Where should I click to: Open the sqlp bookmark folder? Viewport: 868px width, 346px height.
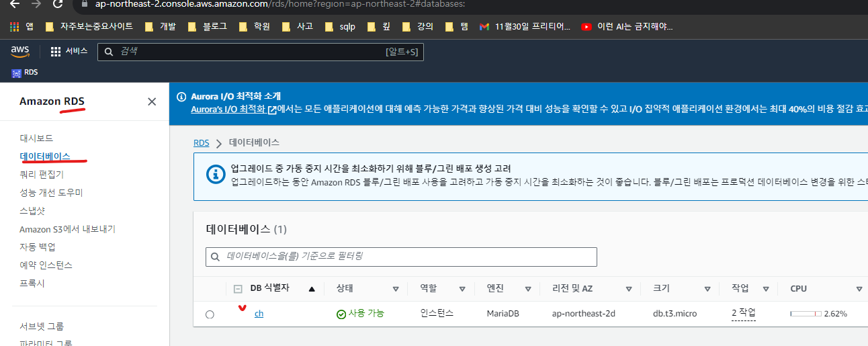point(340,27)
